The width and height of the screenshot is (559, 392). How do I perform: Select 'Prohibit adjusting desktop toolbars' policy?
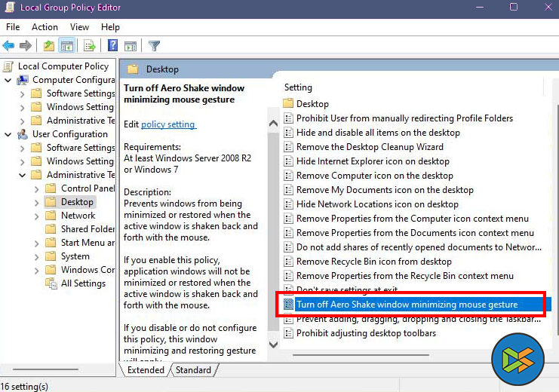(x=366, y=333)
